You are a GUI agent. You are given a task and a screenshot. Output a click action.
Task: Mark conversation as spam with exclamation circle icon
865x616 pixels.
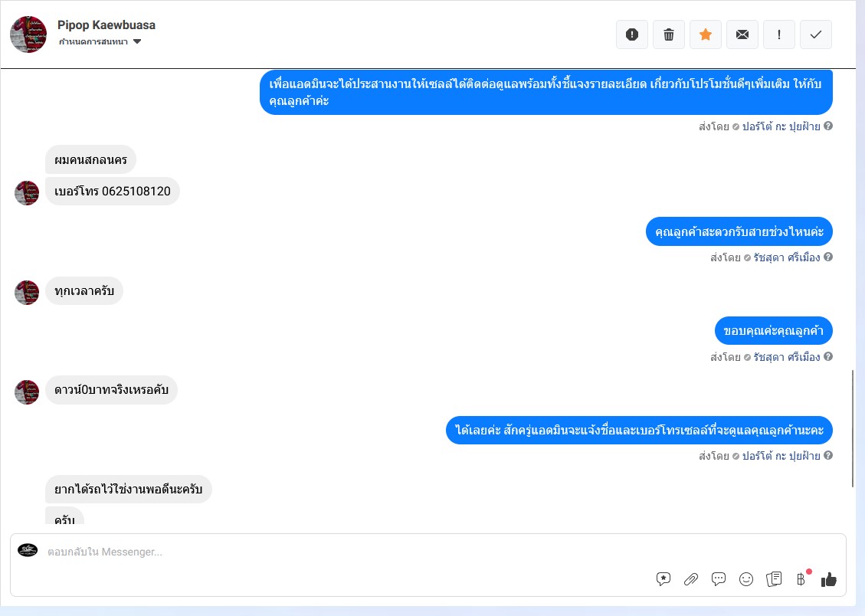(632, 34)
